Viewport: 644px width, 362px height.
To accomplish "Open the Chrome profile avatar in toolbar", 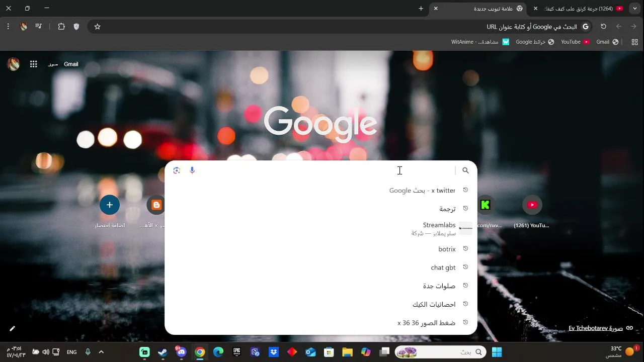I will (x=24, y=27).
